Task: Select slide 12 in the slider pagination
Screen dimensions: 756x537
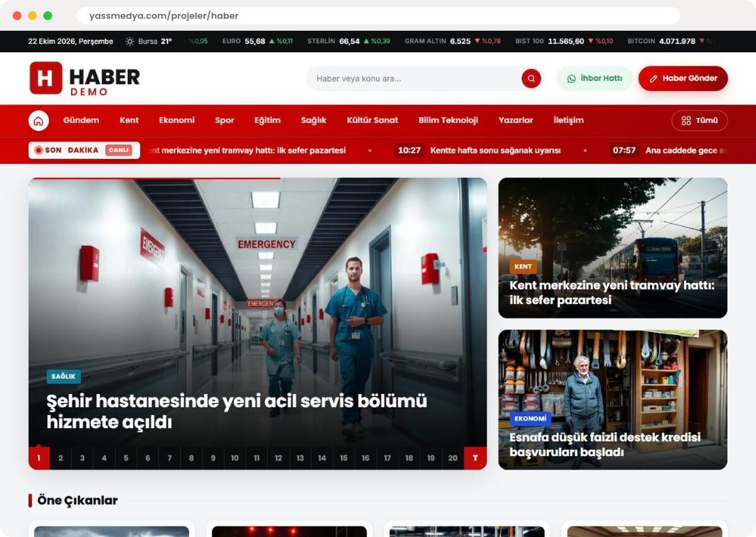Action: pyautogui.click(x=278, y=458)
